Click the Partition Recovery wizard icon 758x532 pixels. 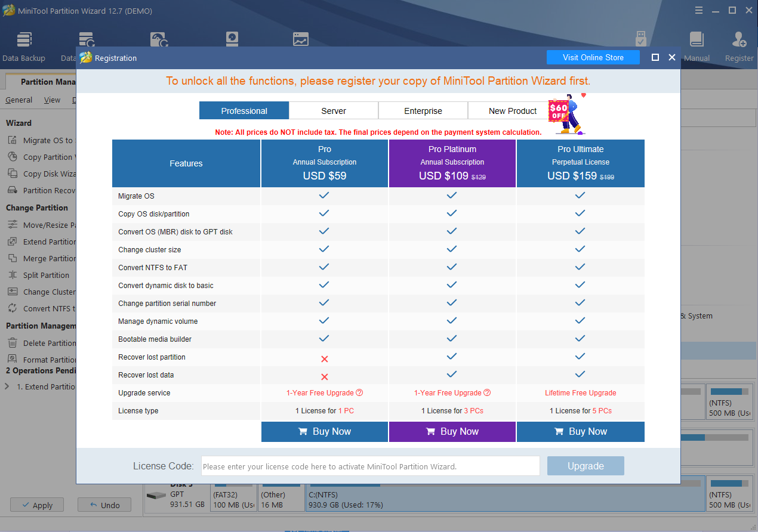point(13,190)
